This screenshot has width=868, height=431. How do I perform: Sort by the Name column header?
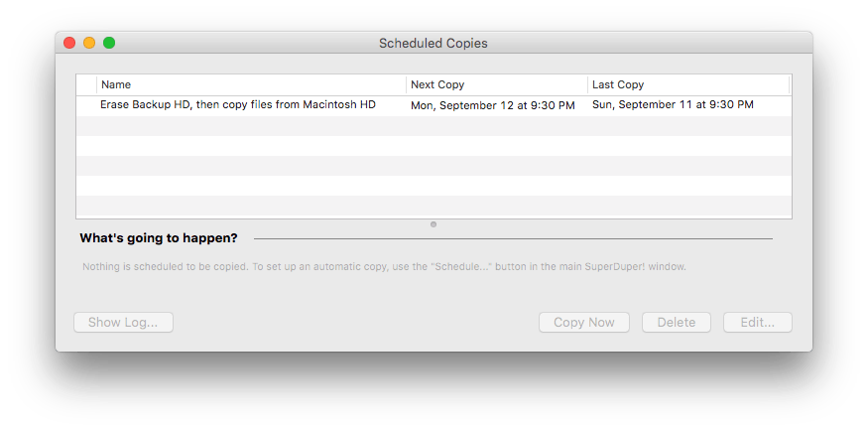(x=251, y=84)
